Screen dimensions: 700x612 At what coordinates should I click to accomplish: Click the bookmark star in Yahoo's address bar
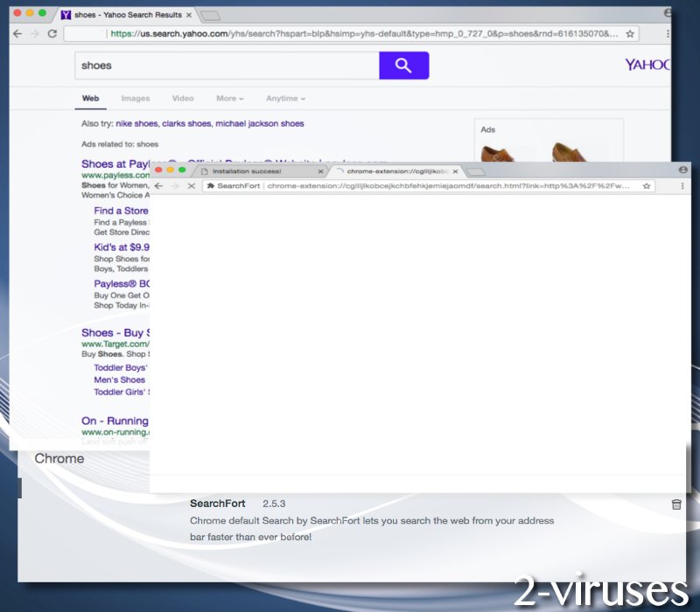(x=629, y=33)
